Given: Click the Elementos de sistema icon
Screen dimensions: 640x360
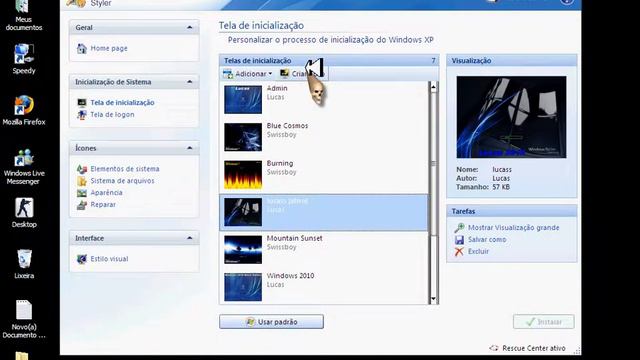Looking at the screenshot, I should point(82,169).
